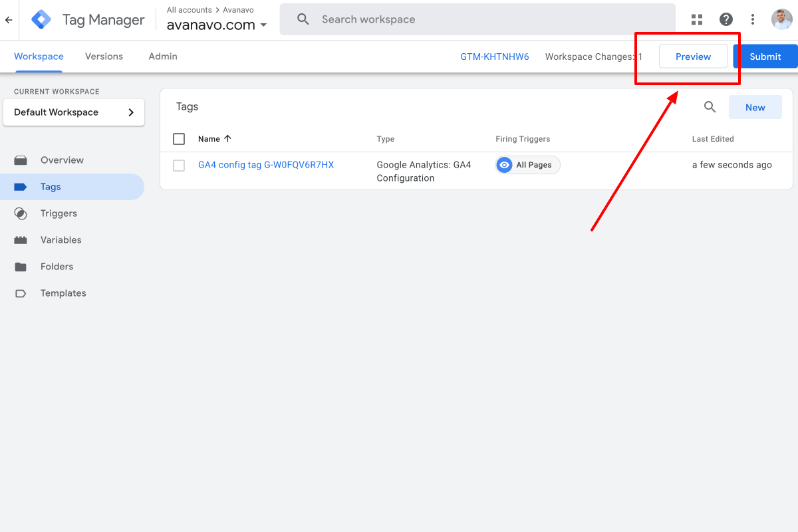The width and height of the screenshot is (798, 532).
Task: Click the Preview button
Action: [693, 56]
